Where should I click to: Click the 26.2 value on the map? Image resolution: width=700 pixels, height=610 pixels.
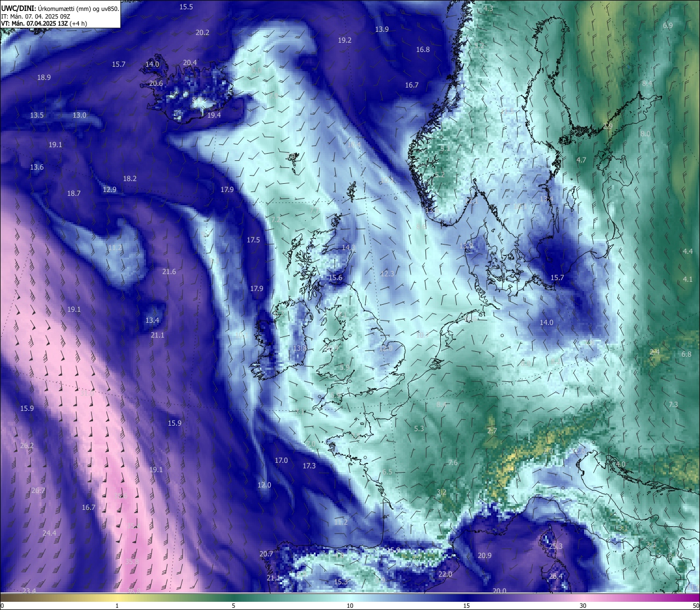[x=27, y=445]
